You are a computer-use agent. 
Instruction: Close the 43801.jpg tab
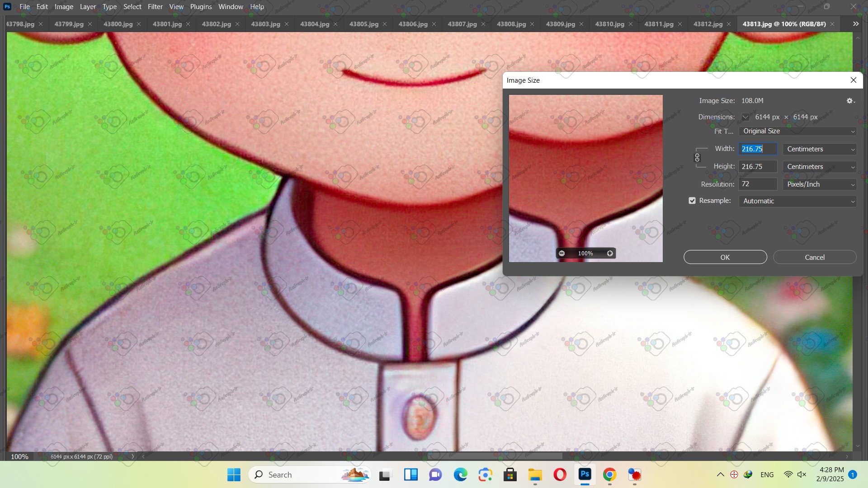188,24
